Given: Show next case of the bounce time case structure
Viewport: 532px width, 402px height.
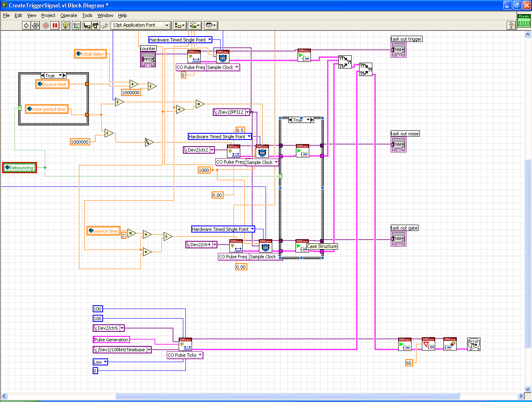Looking at the screenshot, I should click(64, 76).
